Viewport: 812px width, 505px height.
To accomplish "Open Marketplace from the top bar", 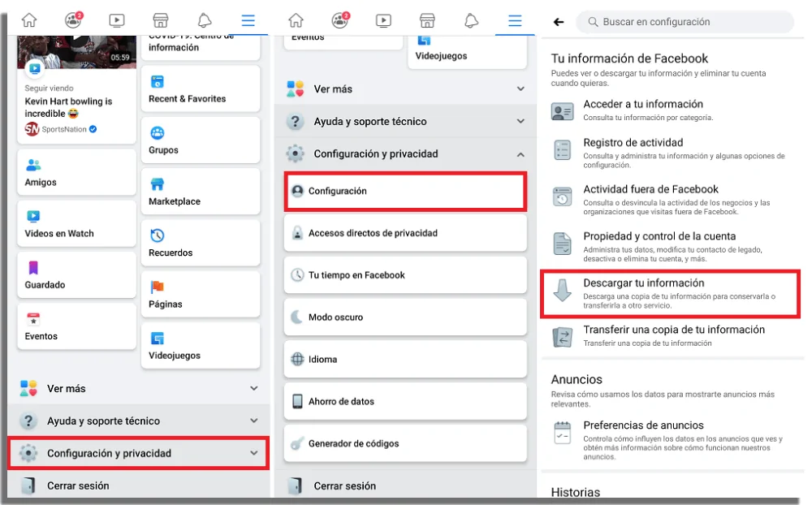I will [162, 20].
